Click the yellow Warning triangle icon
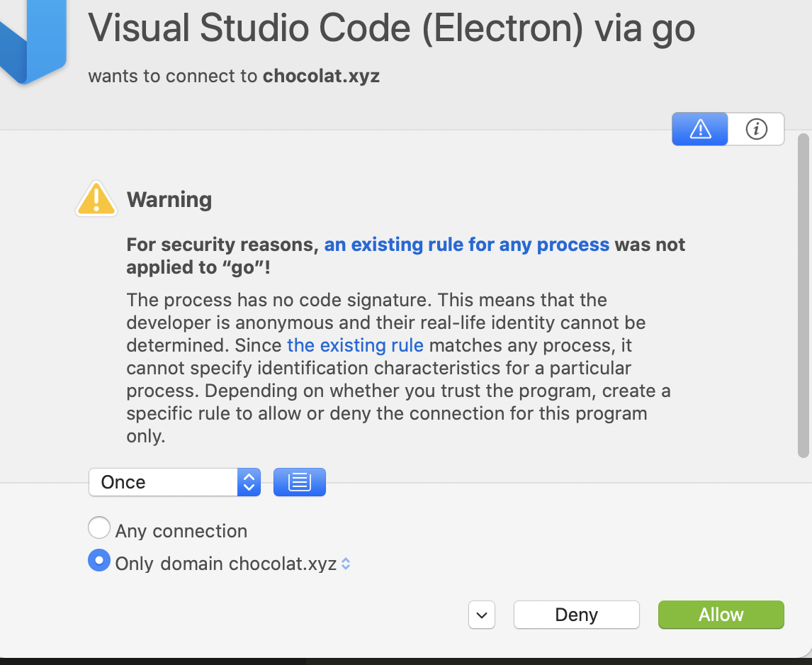This screenshot has height=665, width=812. pyautogui.click(x=96, y=199)
